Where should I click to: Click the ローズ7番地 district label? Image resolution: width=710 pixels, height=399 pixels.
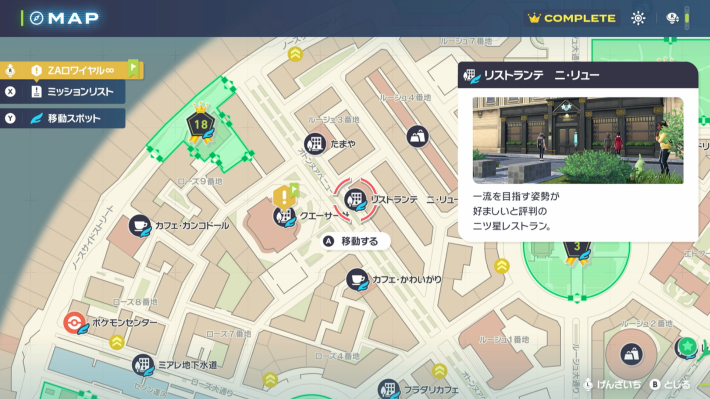[x=228, y=334]
